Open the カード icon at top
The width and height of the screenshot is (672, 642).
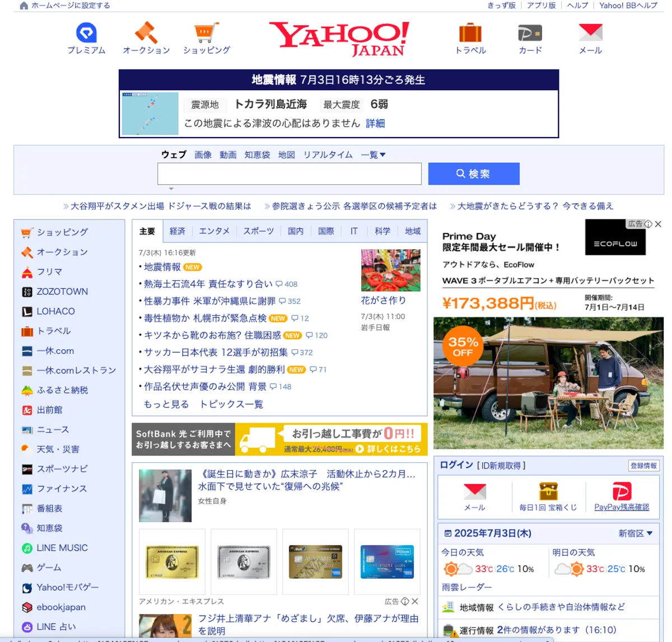click(x=530, y=33)
